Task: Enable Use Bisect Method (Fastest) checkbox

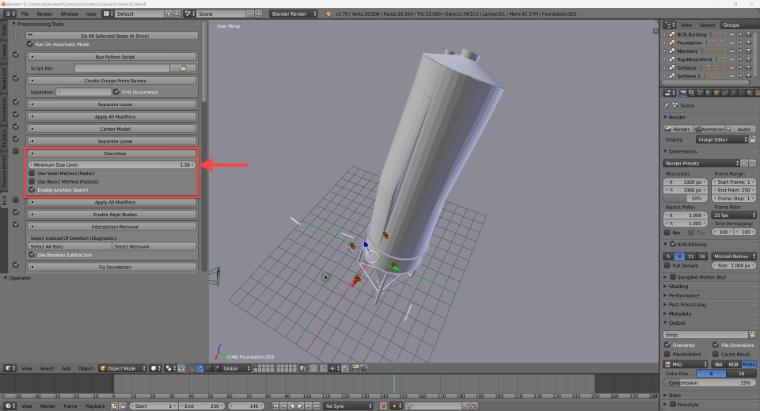Action: [32, 181]
